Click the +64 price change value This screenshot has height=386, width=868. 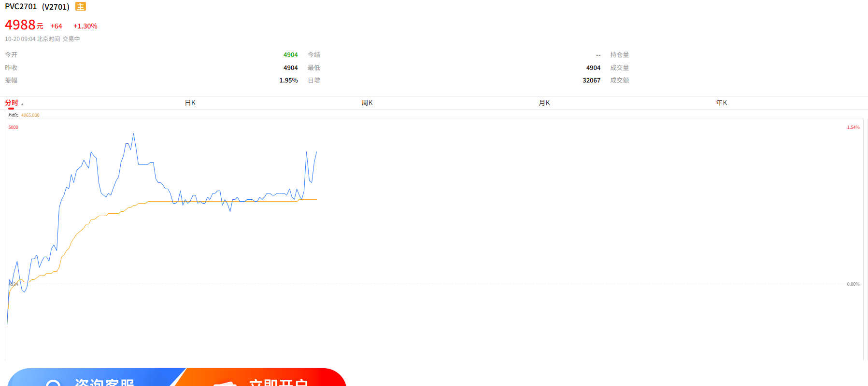(x=57, y=26)
